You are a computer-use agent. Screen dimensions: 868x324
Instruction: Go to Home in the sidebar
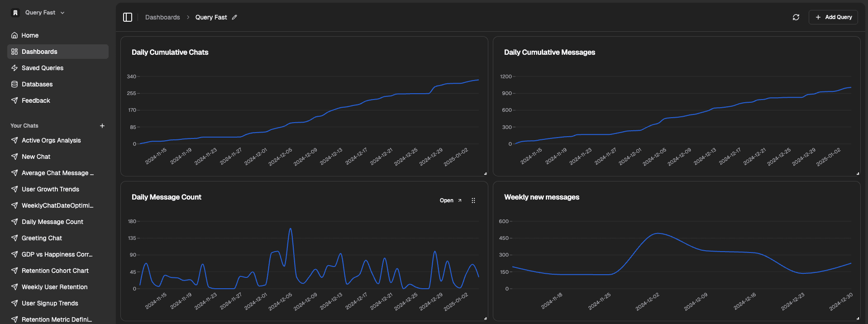click(30, 35)
